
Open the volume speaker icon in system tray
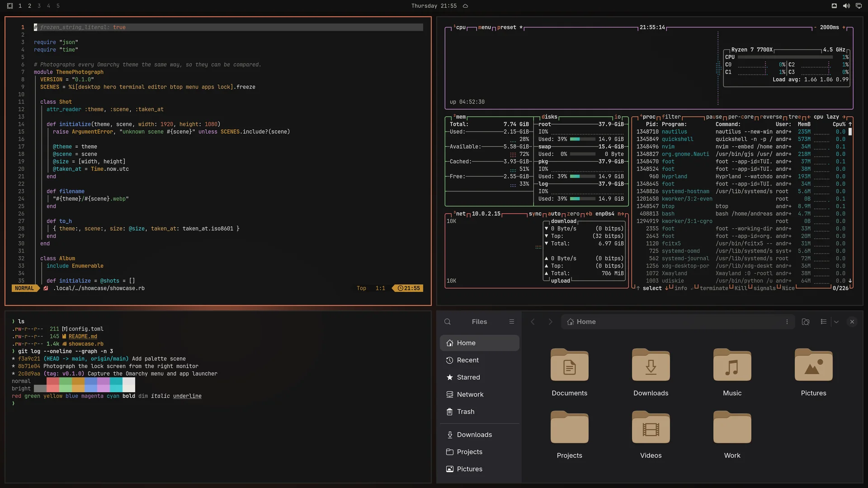point(846,6)
